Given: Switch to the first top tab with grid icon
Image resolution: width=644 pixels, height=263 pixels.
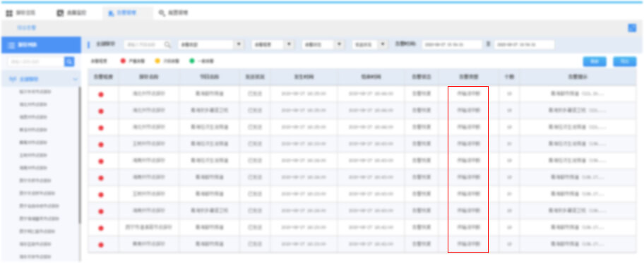Looking at the screenshot, I should pyautogui.click(x=20, y=13).
